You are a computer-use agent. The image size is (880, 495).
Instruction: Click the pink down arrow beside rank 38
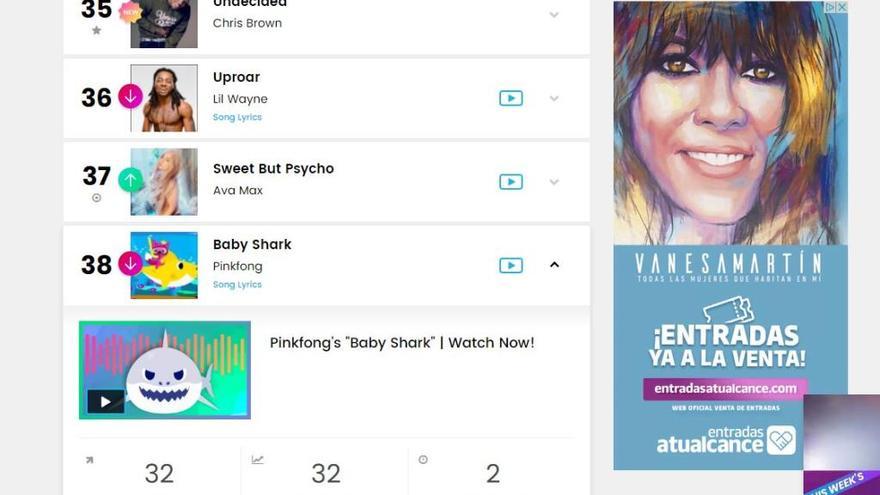pyautogui.click(x=130, y=264)
